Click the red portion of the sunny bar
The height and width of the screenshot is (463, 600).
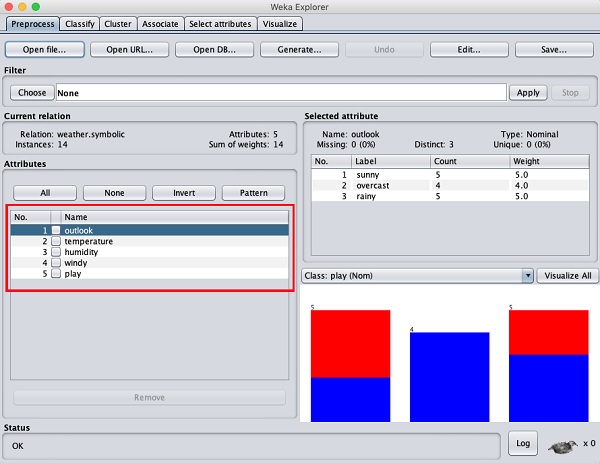(350, 343)
